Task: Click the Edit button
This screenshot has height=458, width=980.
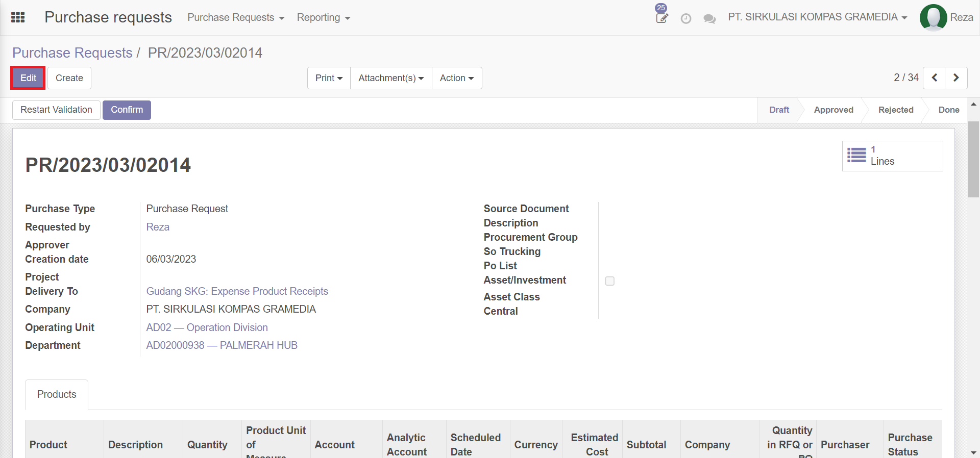Action: coord(28,78)
